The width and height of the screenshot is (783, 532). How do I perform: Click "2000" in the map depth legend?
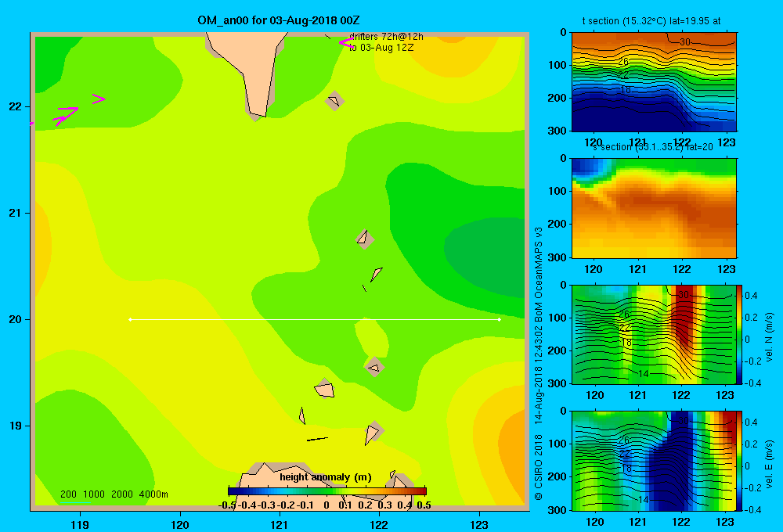(x=122, y=494)
